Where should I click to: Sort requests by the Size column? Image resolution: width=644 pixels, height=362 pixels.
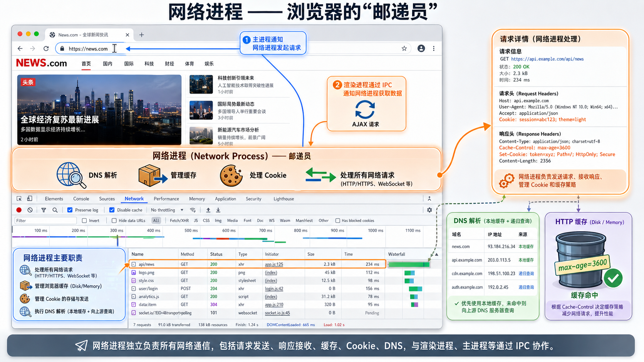click(x=311, y=254)
